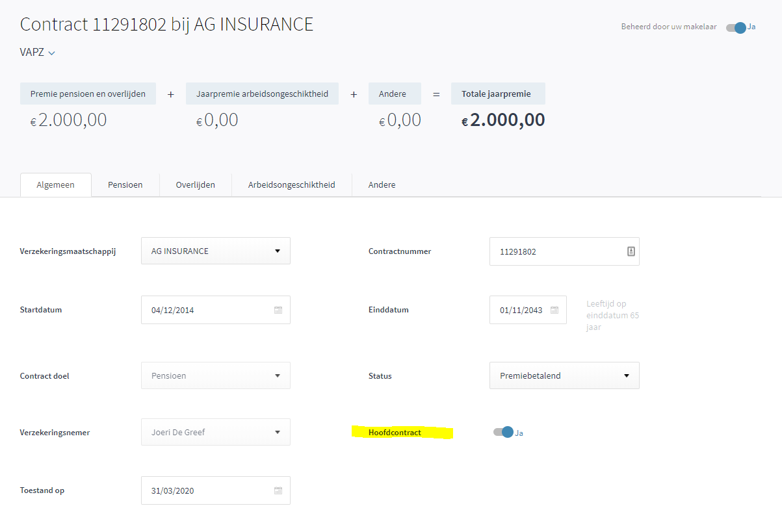The image size is (782, 532).
Task: Open the Contract doel dropdown
Action: click(215, 375)
